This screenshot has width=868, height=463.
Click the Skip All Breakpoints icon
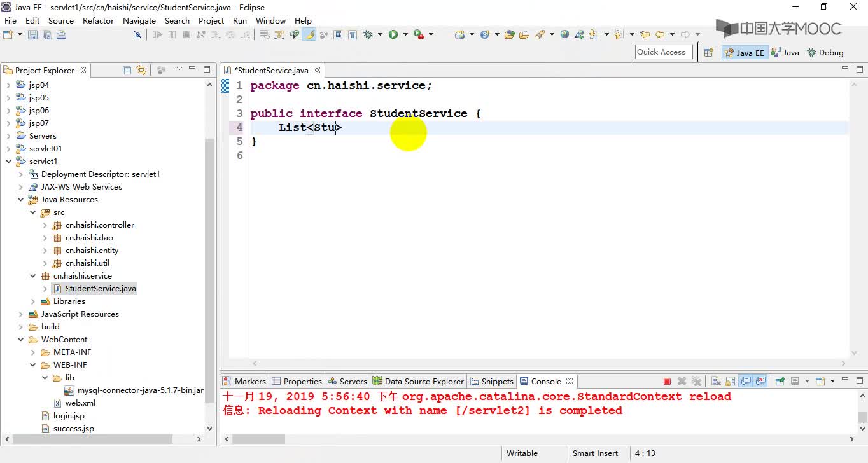[x=137, y=34]
